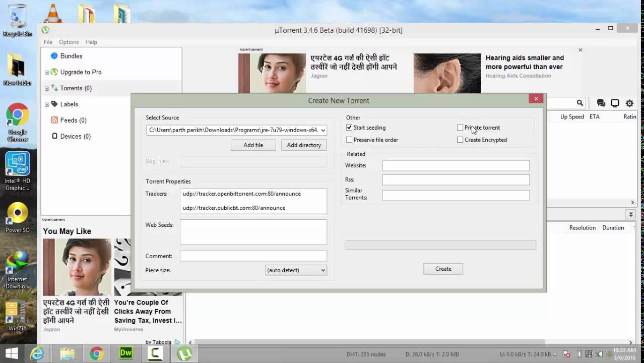
Task: Open Chrome from the taskbar
Action: pos(96,353)
